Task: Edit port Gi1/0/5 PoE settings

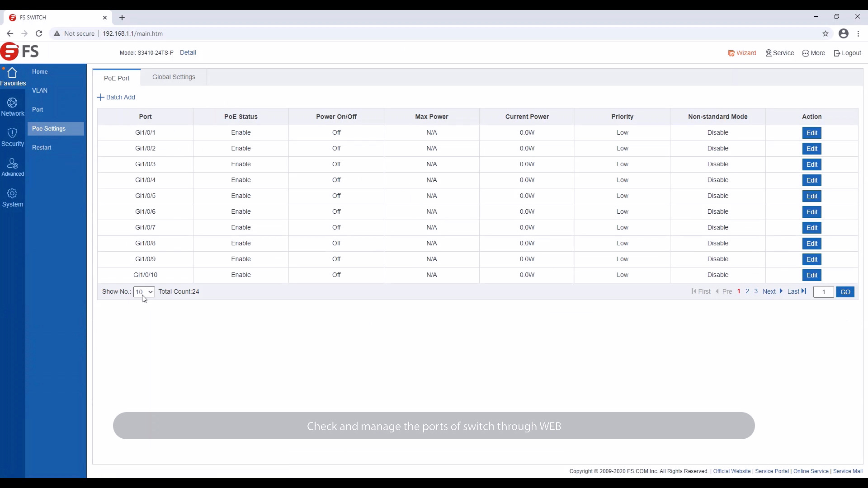Action: (811, 196)
